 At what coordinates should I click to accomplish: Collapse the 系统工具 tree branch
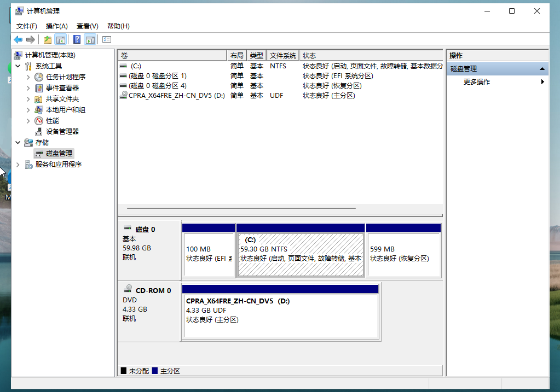tap(18, 66)
